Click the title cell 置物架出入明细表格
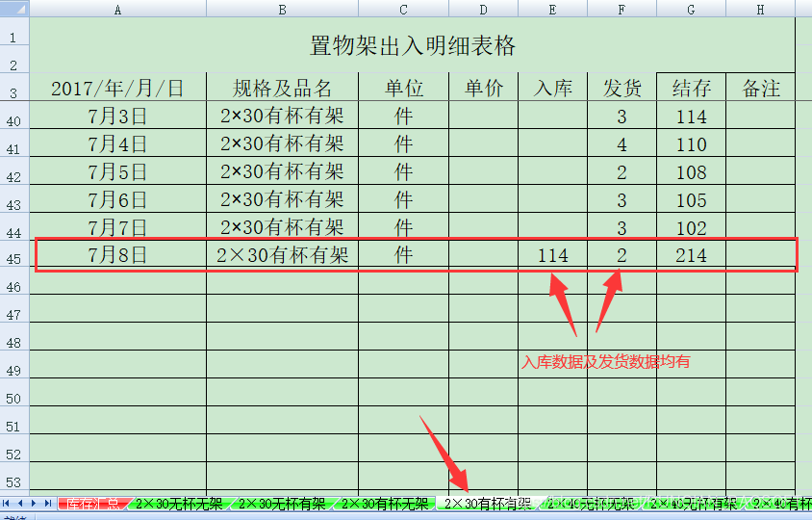The width and height of the screenshot is (812, 520). [412, 45]
